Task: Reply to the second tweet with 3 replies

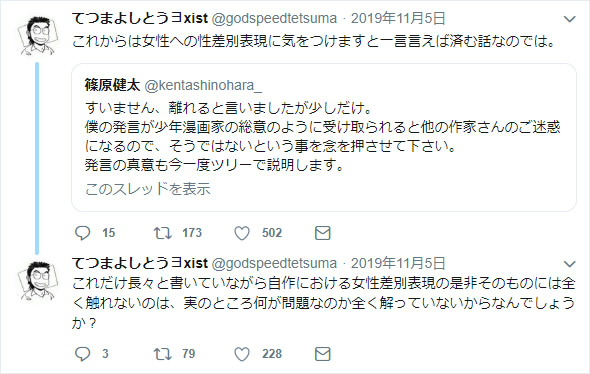Action: click(x=82, y=354)
